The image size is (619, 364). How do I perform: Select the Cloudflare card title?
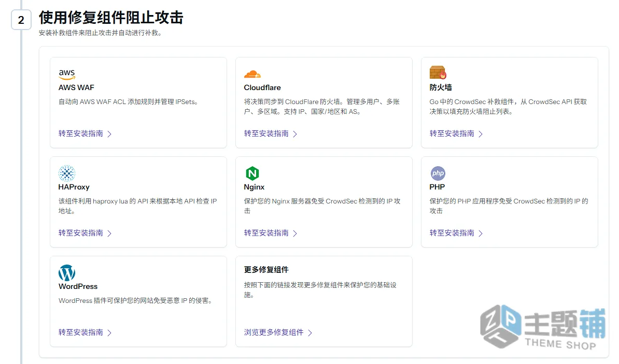[262, 88]
